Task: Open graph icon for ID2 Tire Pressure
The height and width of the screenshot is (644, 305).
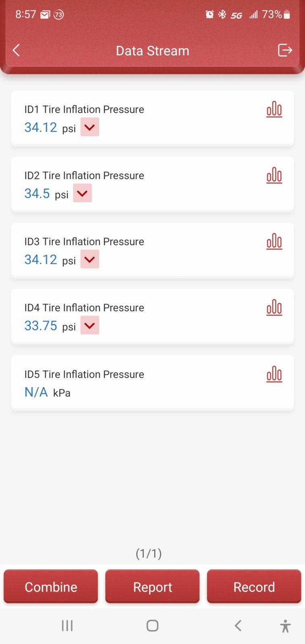Action: 274,175
